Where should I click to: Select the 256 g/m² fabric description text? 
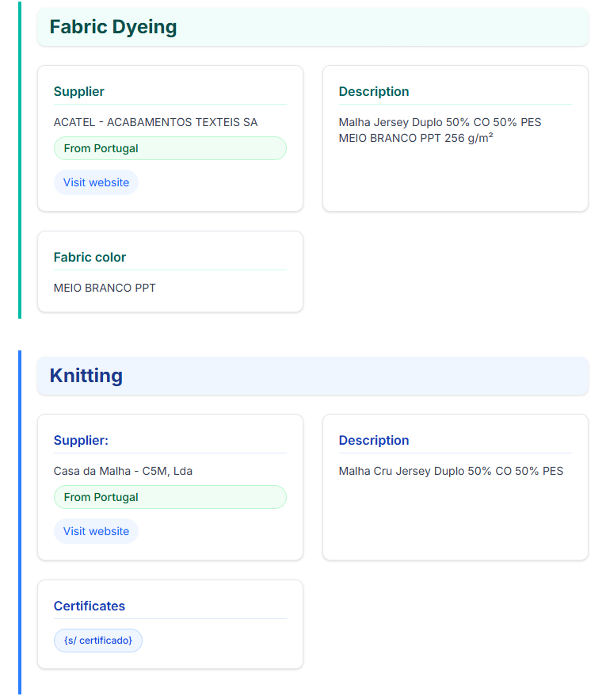click(440, 130)
